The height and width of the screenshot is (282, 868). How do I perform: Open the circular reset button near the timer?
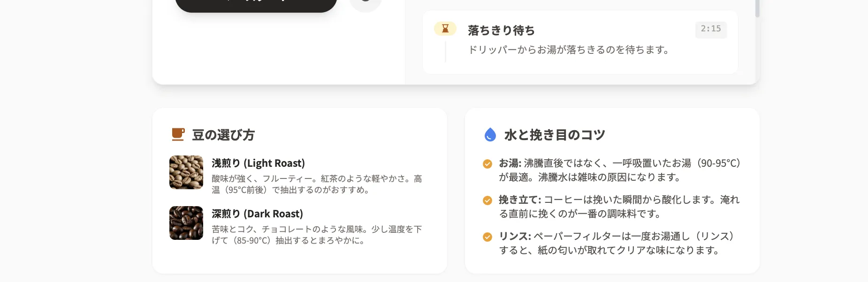[365, 4]
